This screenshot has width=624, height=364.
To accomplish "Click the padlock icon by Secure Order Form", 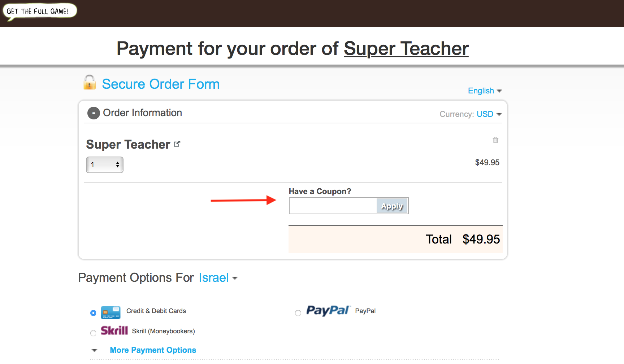I will pyautogui.click(x=90, y=82).
